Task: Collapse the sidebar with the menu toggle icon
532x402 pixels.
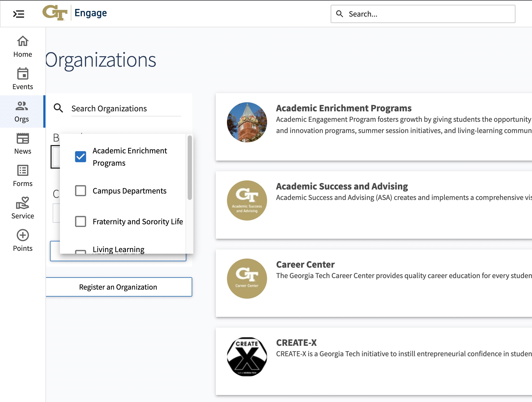Action: (x=19, y=14)
